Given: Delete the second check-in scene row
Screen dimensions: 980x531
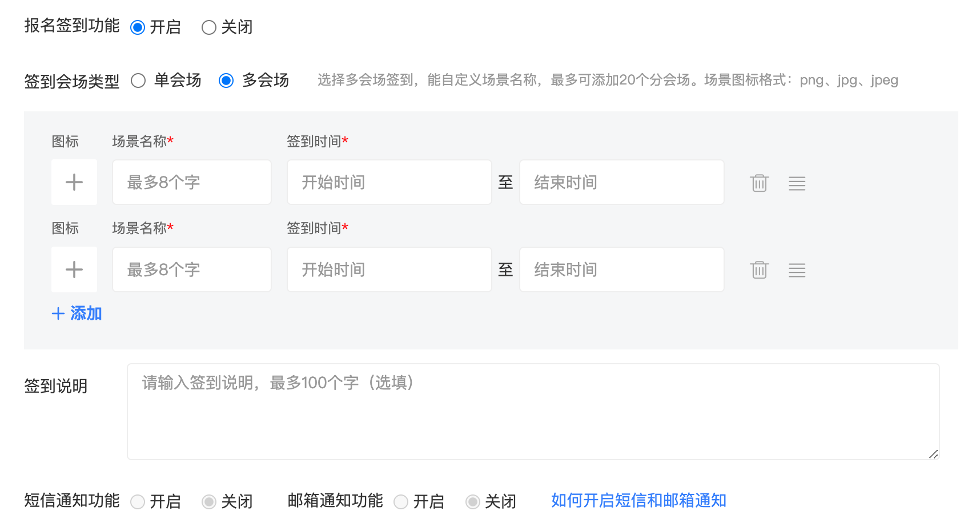Looking at the screenshot, I should point(759,269).
